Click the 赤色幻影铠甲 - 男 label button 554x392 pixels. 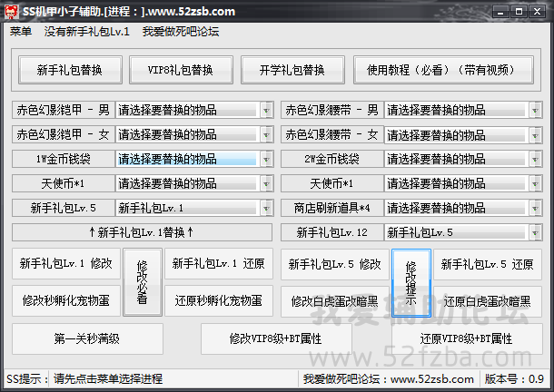click(64, 110)
